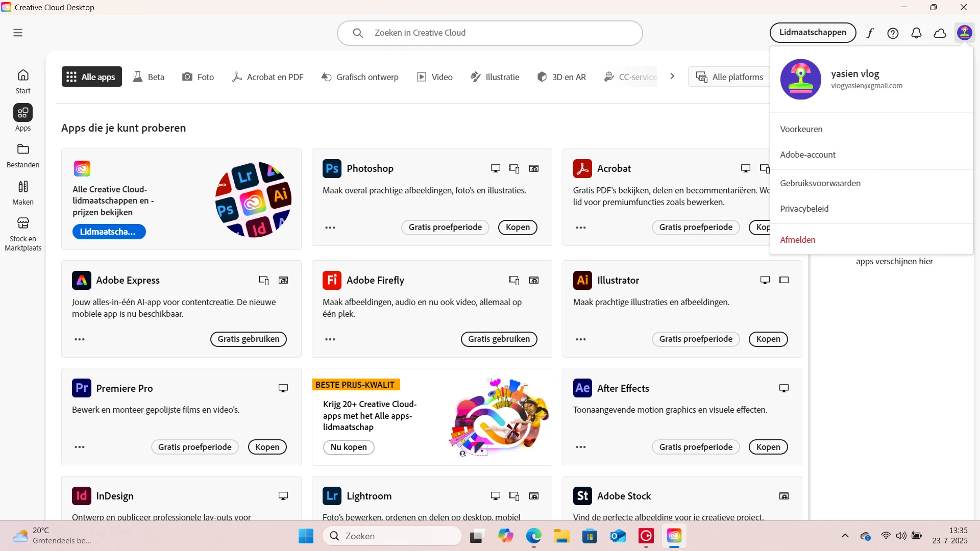Screen dimensions: 980x551
Task: Open the Maken sidebar section
Action: pos(23,192)
